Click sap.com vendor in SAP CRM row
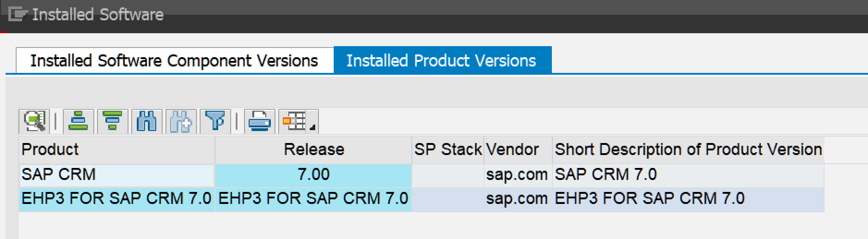Image resolution: width=868 pixels, height=239 pixels. coord(518,174)
